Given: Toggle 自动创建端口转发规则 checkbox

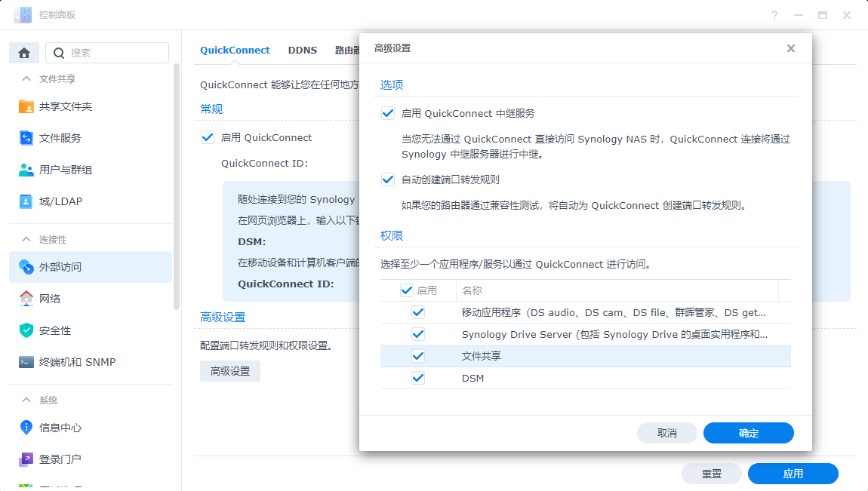Looking at the screenshot, I should (388, 180).
